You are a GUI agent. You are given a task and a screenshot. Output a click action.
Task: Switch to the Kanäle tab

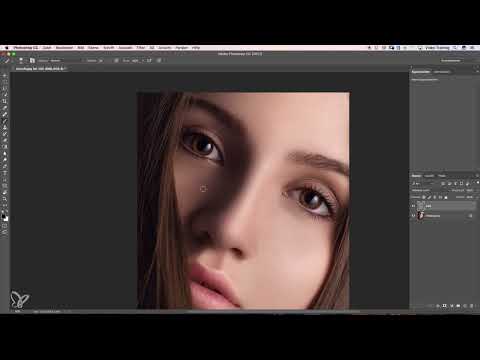pyautogui.click(x=429, y=176)
